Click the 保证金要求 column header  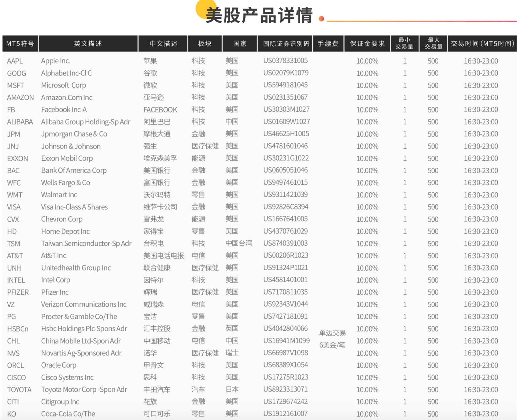(367, 44)
